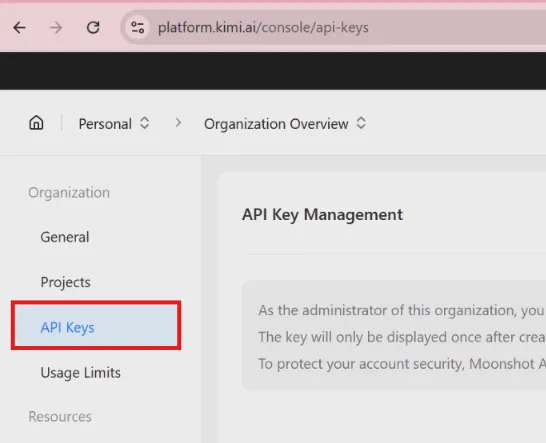Click the Resources section label
This screenshot has height=443, width=546.
click(60, 417)
